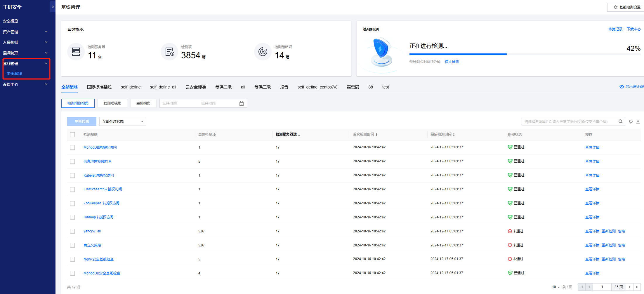Image resolution: width=644 pixels, height=294 pixels.
Task: Expand 资产管理 in the sidebar
Action: click(x=25, y=32)
